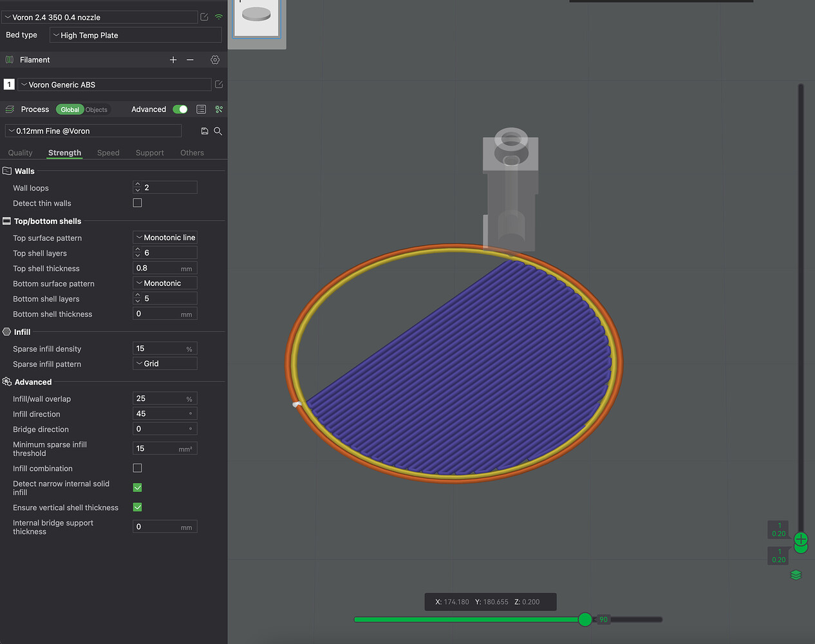Click the Bridge direction field
815x644 pixels.
point(165,429)
